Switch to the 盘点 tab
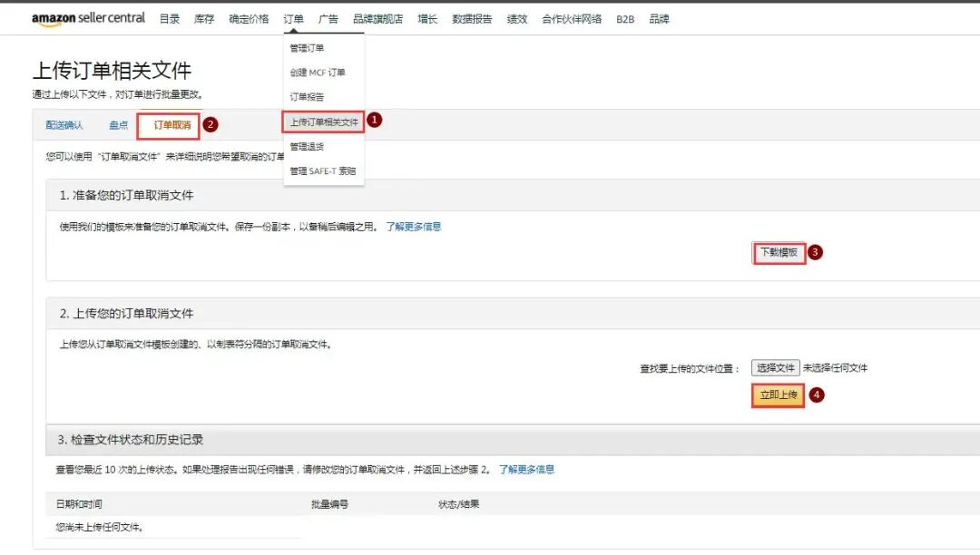 (117, 125)
